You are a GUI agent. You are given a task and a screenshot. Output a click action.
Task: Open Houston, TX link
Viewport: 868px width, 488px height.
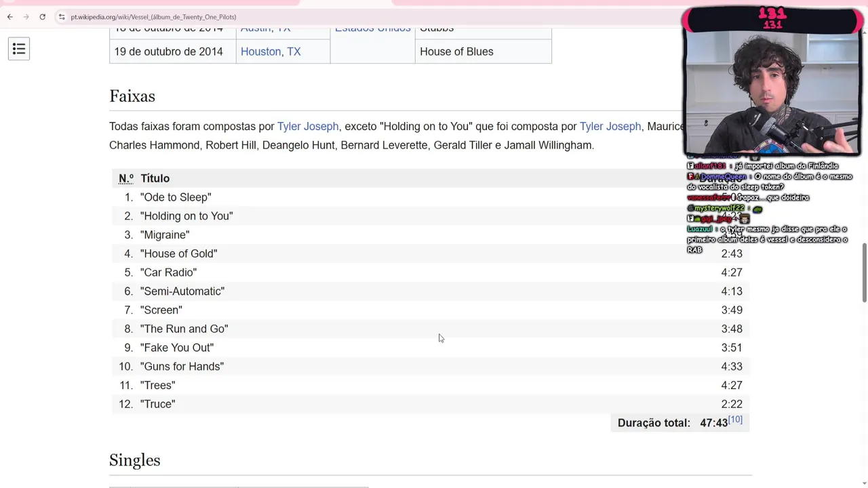click(x=271, y=52)
